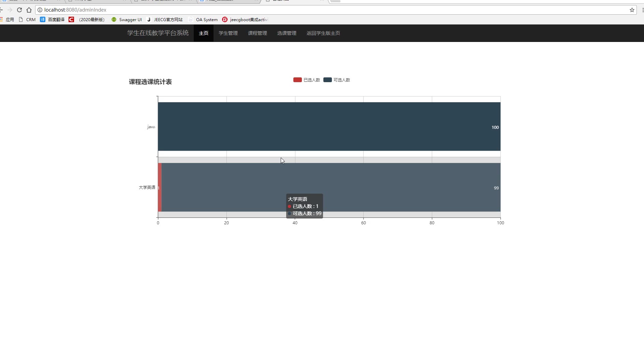The image size is (644, 345).
Task: Open the 学生管理 menu item
Action: [228, 33]
